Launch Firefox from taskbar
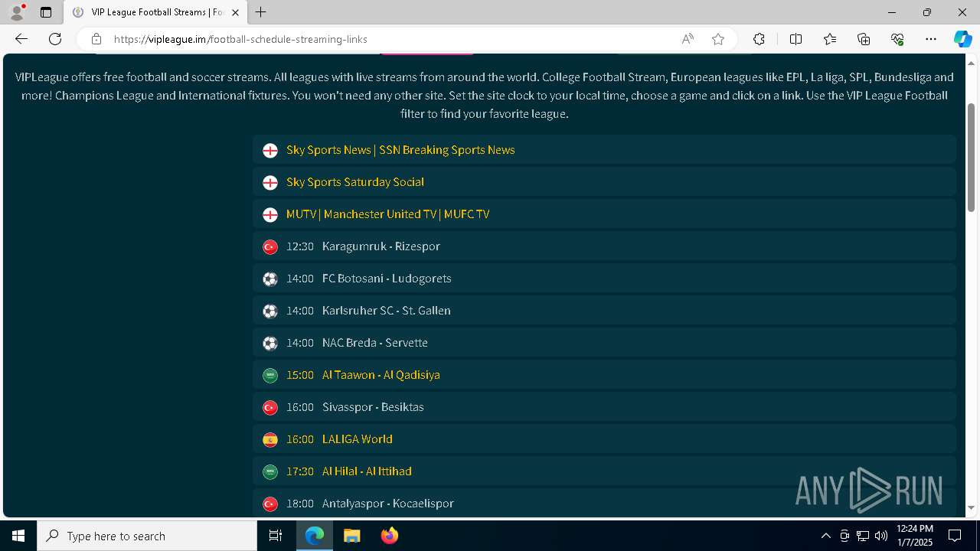 click(390, 536)
